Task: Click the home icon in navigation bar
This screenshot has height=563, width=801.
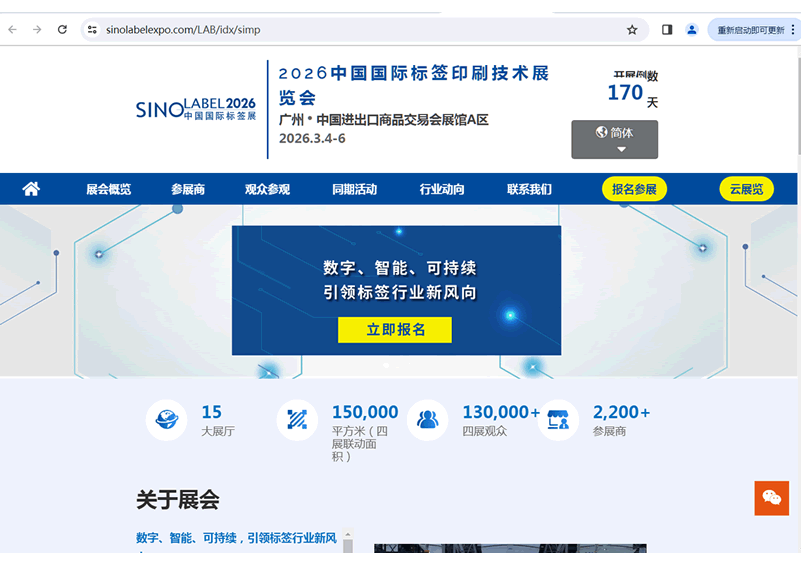Action: point(31,189)
